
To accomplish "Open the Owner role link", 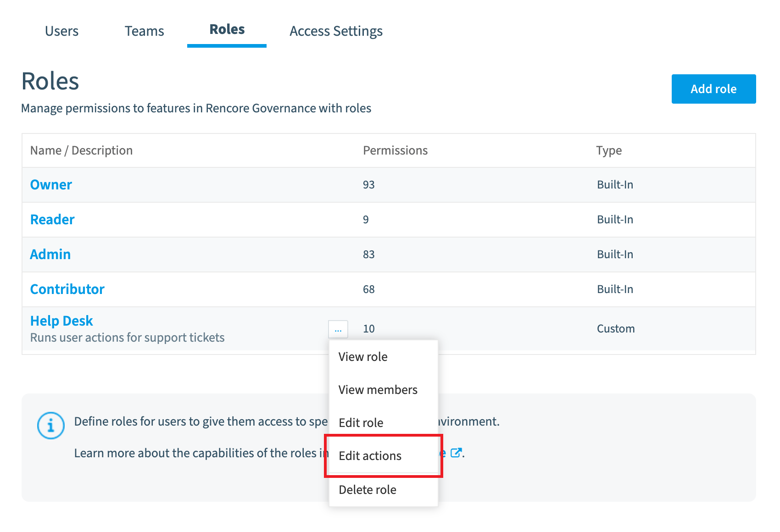I will pyautogui.click(x=51, y=185).
